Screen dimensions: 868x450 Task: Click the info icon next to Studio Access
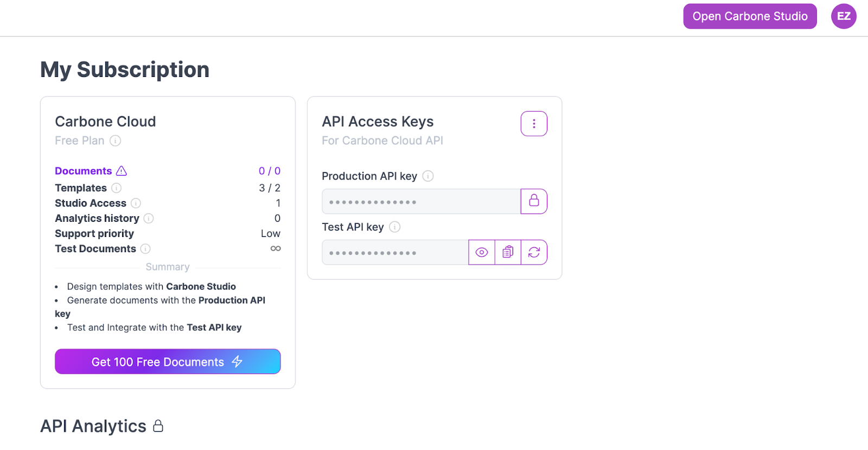point(136,203)
